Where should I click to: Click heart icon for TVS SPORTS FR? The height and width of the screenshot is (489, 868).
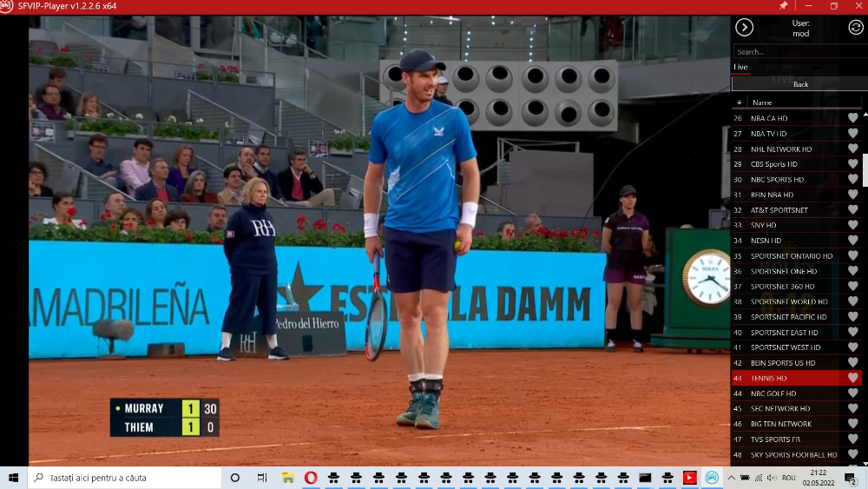[852, 439]
